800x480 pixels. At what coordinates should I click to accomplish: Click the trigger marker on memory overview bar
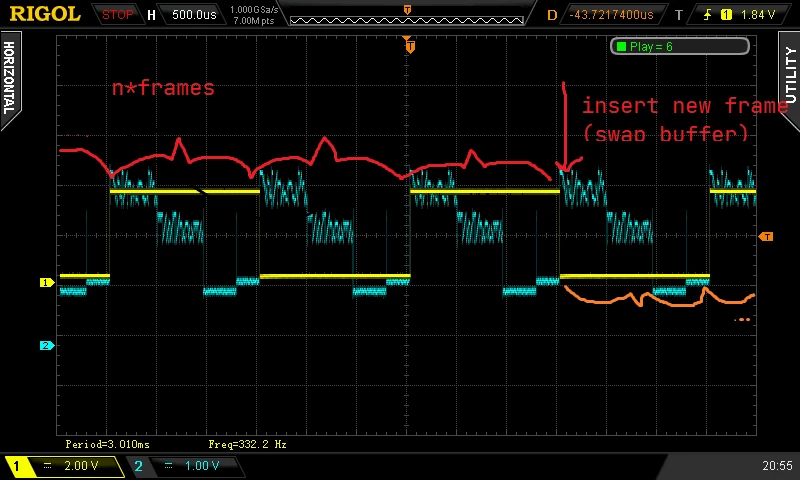[407, 10]
